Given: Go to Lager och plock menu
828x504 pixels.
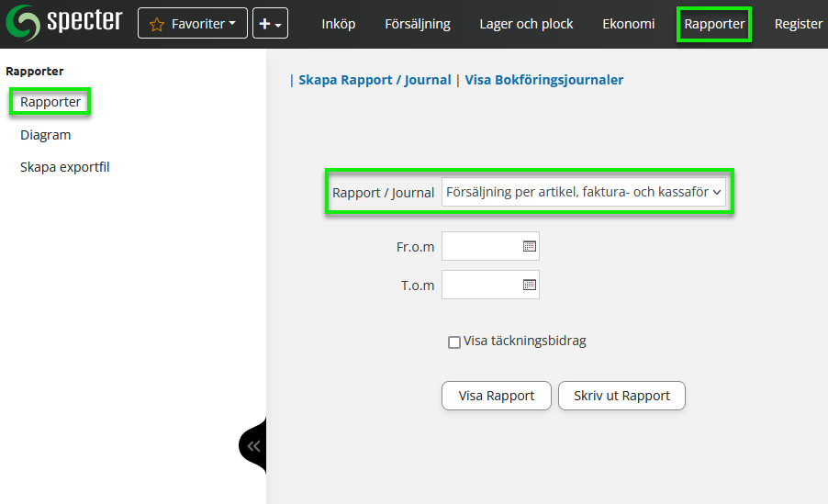Looking at the screenshot, I should click(526, 24).
